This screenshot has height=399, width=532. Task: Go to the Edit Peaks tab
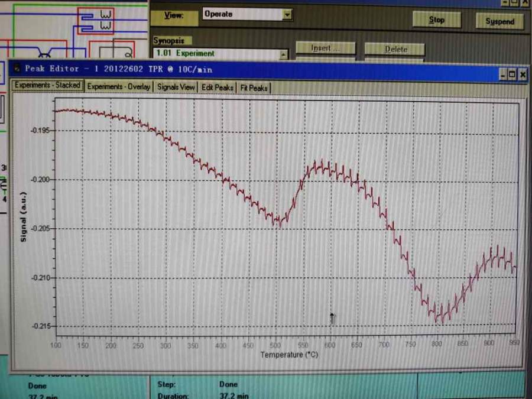click(x=218, y=87)
